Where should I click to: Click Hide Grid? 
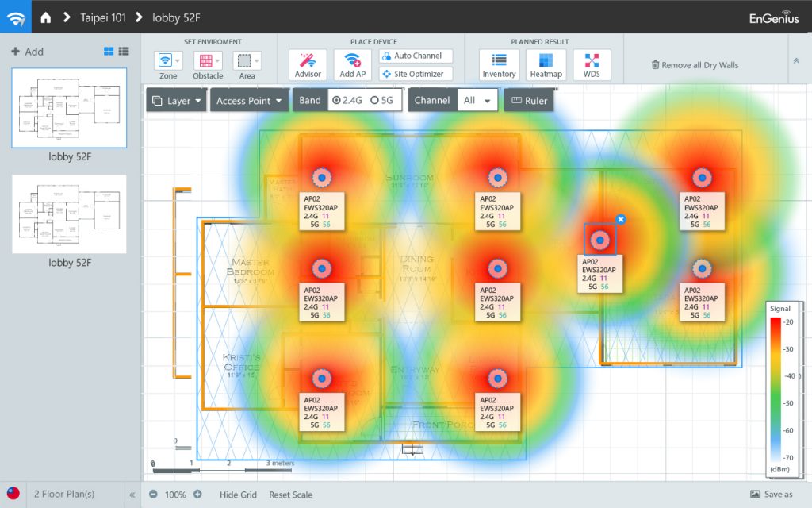point(238,495)
